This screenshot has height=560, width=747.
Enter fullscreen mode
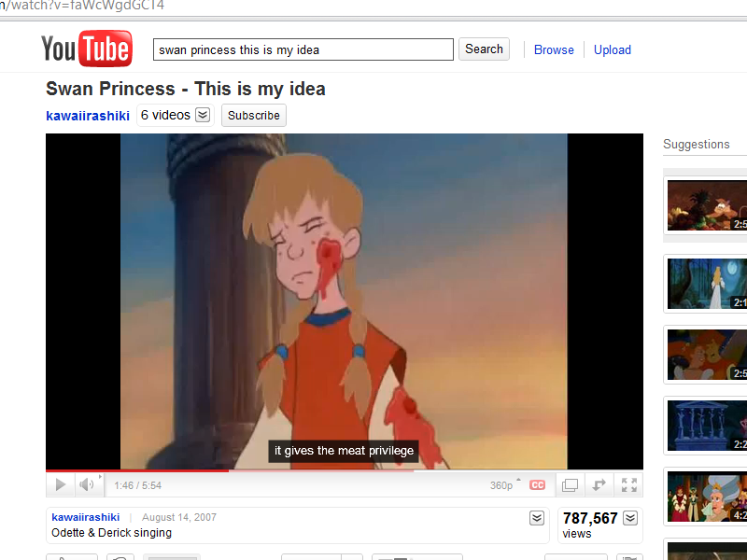[x=629, y=484]
